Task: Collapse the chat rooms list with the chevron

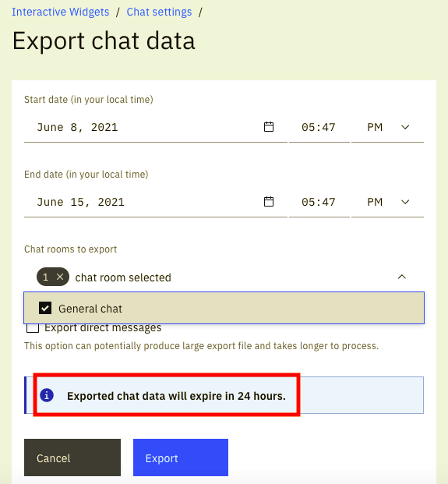Action: [x=402, y=277]
